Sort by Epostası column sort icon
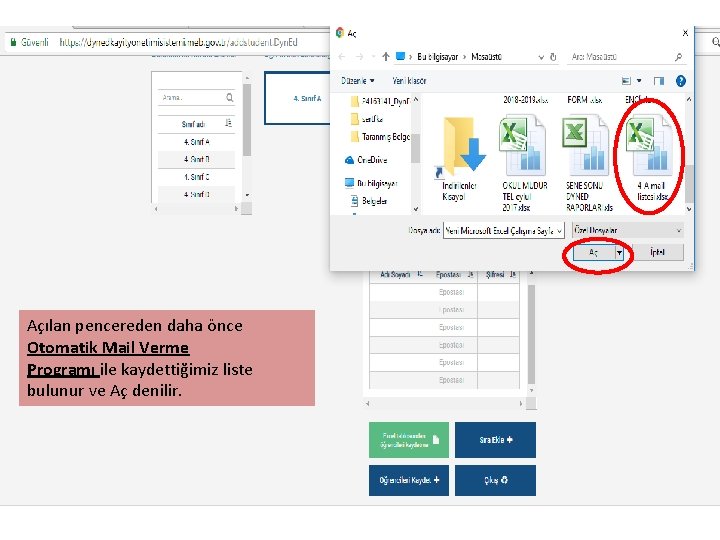 point(470,274)
